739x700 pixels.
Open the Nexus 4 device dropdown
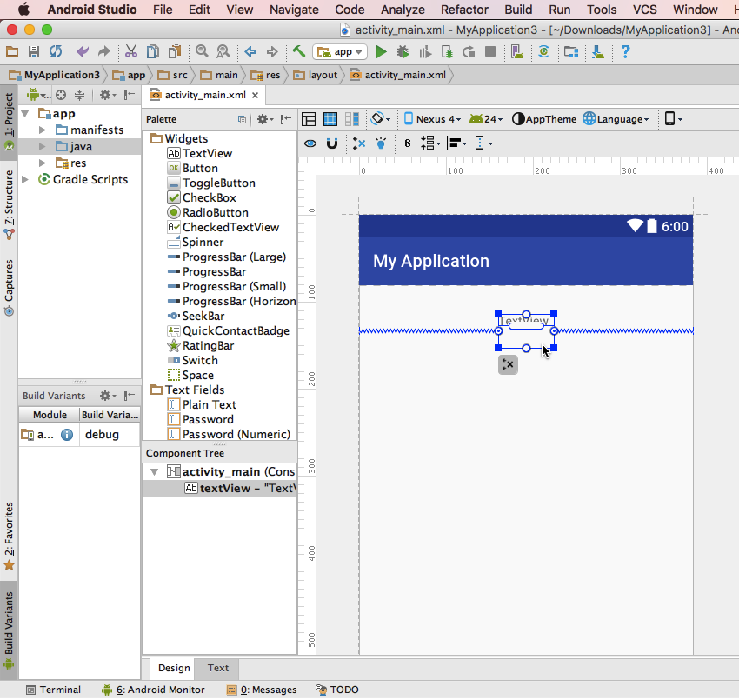click(432, 119)
